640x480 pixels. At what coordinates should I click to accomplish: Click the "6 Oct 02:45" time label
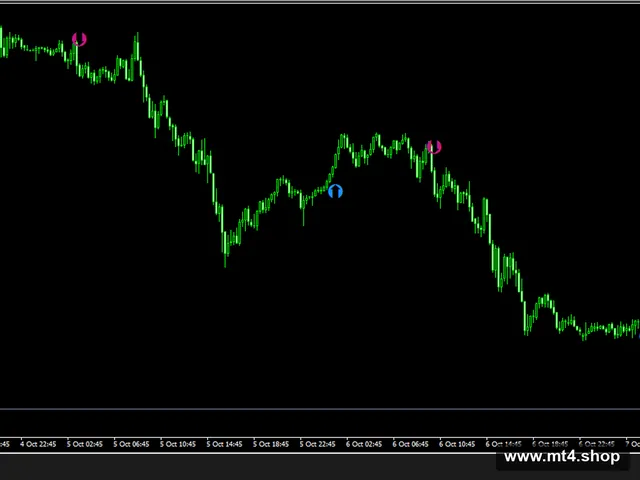tap(364, 444)
